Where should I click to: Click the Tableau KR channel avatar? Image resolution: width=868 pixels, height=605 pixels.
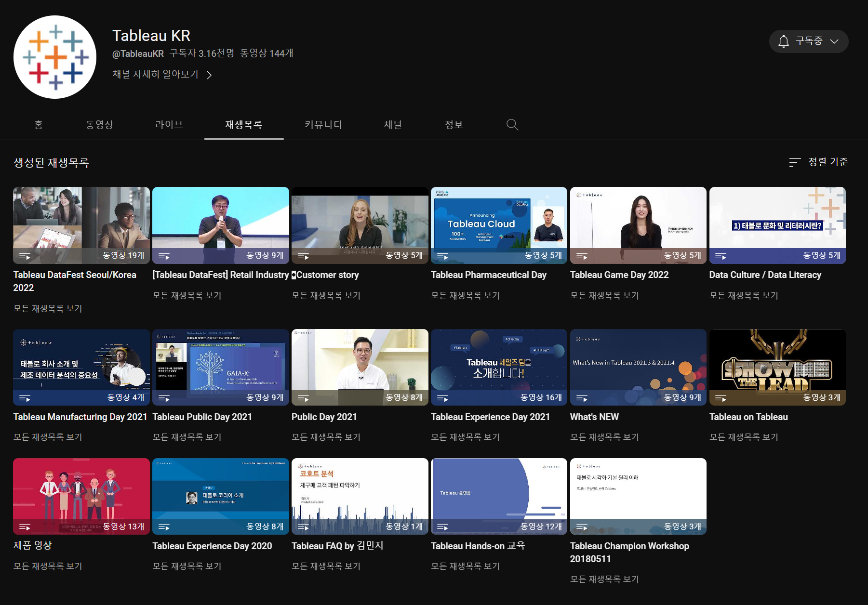coord(55,57)
